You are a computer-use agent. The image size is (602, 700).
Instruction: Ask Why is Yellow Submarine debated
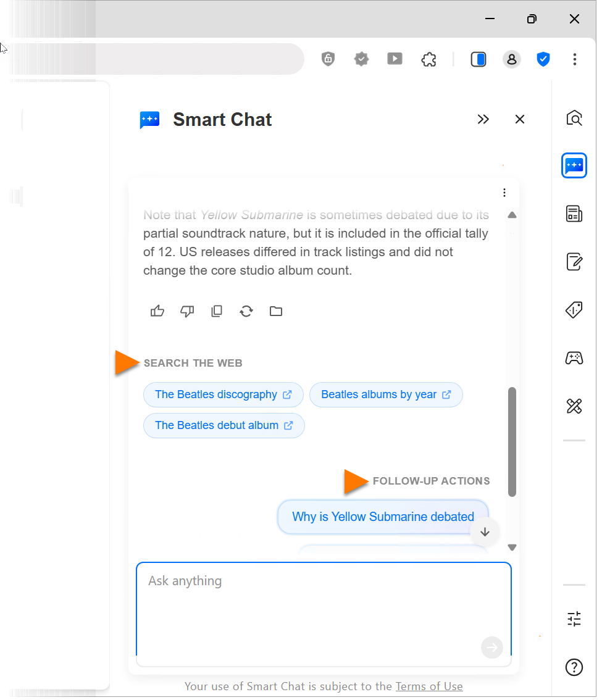(x=383, y=517)
